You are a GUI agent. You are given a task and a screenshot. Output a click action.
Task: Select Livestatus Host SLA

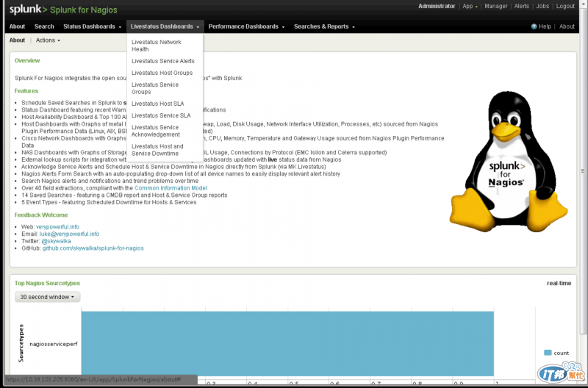[x=157, y=104]
